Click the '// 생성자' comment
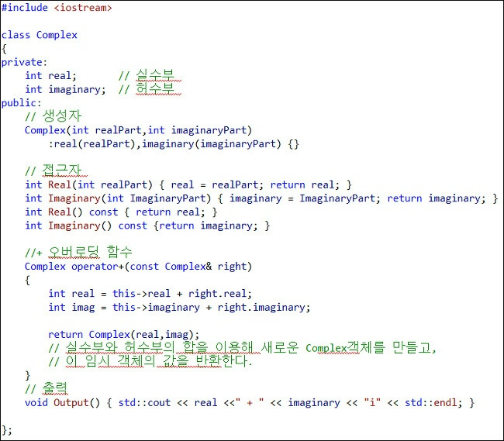This screenshot has width=504, height=441. pos(53,116)
